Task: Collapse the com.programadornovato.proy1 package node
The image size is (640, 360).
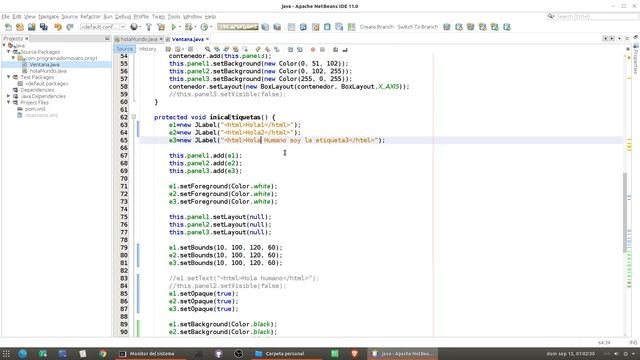Action: (13, 58)
